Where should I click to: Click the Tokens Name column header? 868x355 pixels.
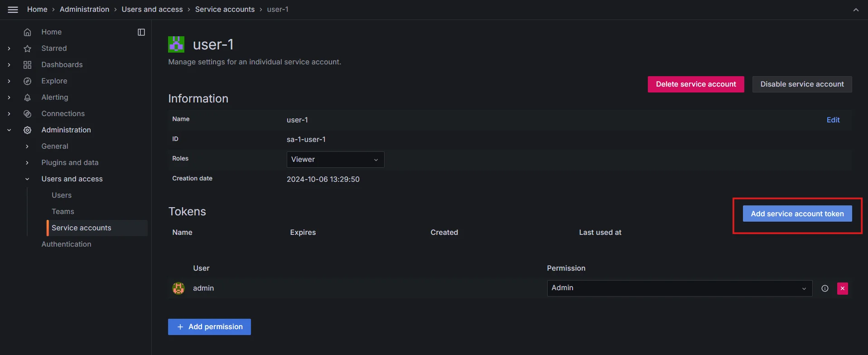[x=182, y=233]
